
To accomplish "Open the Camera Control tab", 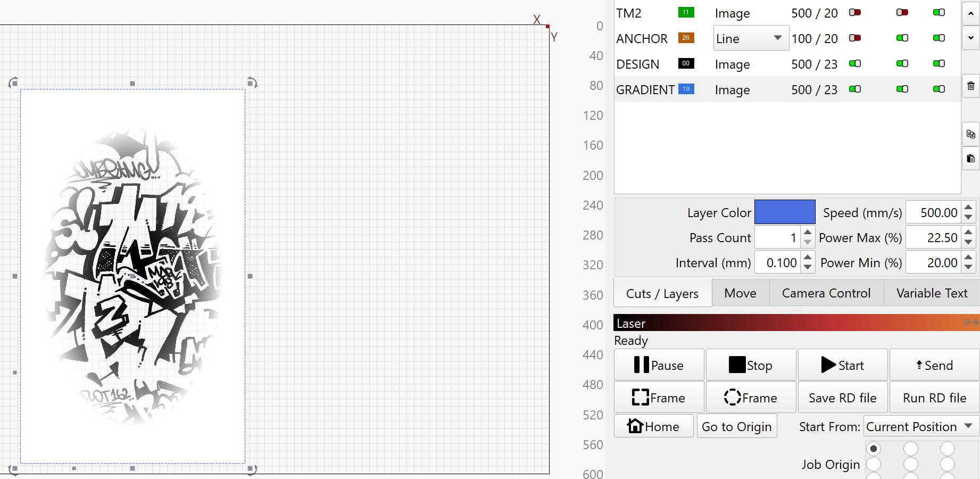I will (x=826, y=293).
